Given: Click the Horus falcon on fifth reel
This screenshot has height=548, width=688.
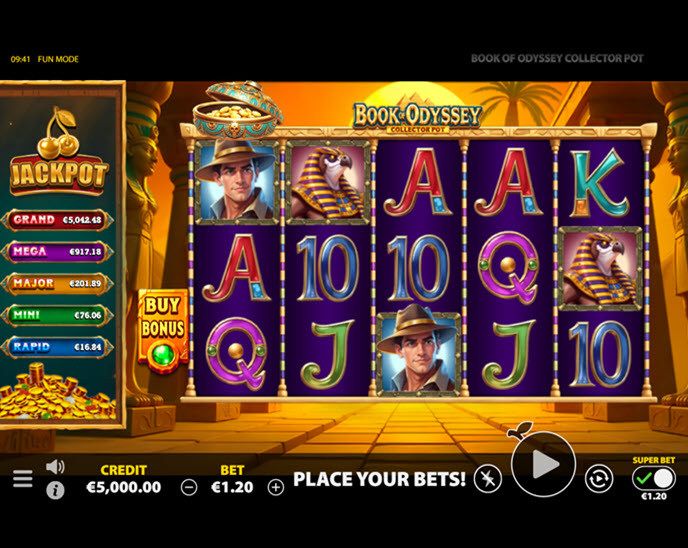Looking at the screenshot, I should (600, 269).
